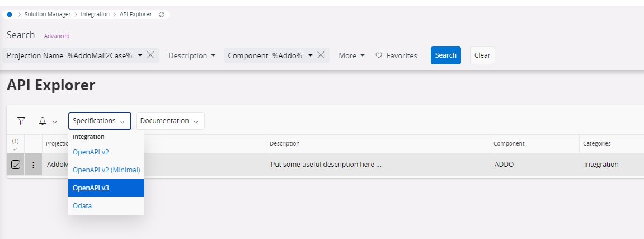Open the row's three-dot actions menu
The height and width of the screenshot is (239, 644).
click(x=33, y=165)
